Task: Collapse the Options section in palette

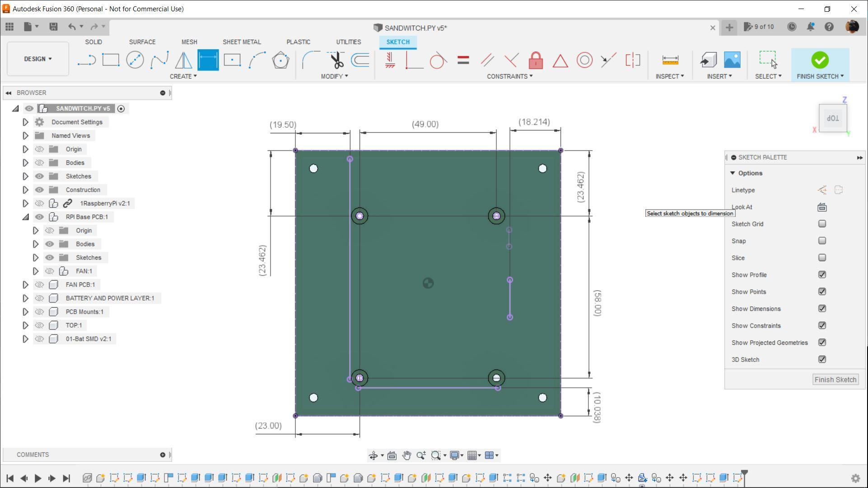Action: click(733, 173)
